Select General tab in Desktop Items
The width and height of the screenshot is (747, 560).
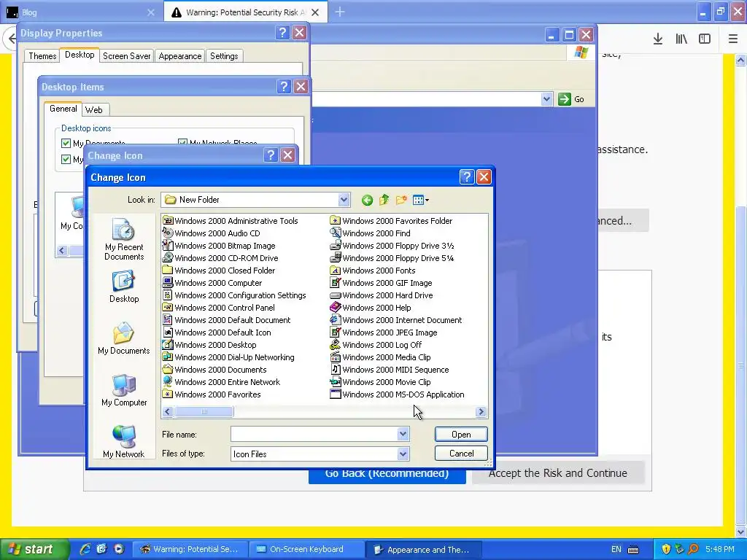63,109
